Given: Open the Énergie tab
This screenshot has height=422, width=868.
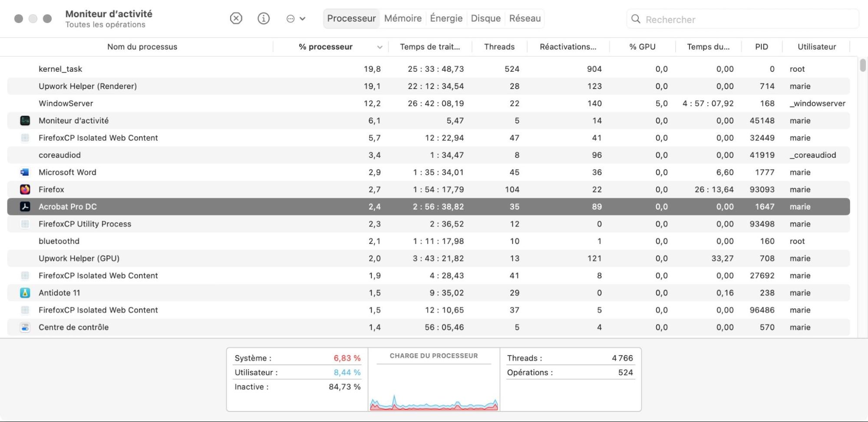Looking at the screenshot, I should coord(446,18).
